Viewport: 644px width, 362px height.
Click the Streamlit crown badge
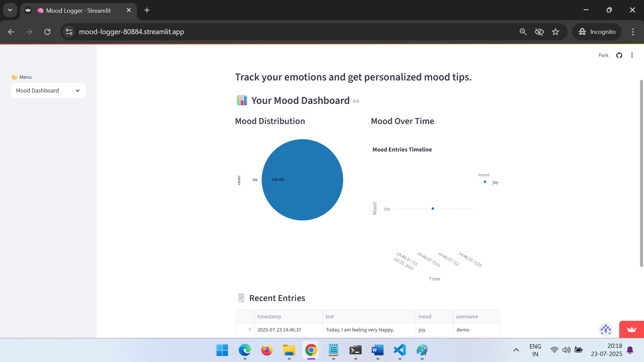pyautogui.click(x=631, y=329)
